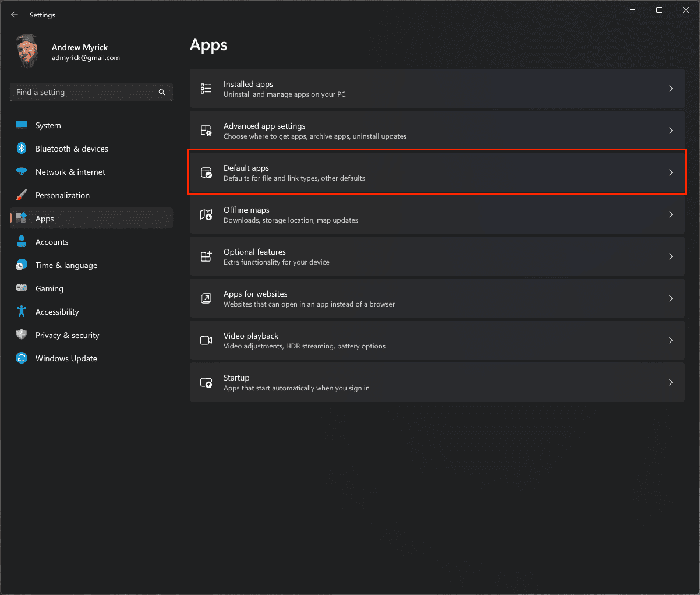The image size is (700, 595).
Task: Click the Default apps checkmark icon
Action: tap(206, 172)
